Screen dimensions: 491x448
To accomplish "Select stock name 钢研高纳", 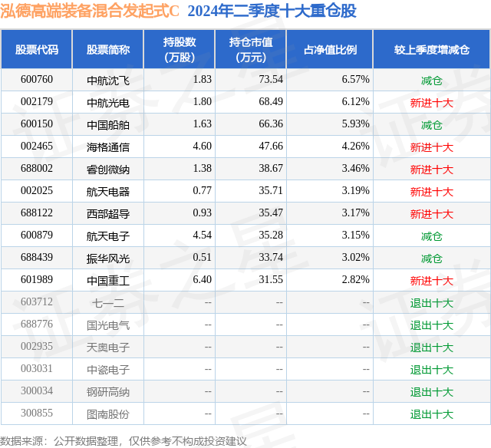I will [x=108, y=392].
